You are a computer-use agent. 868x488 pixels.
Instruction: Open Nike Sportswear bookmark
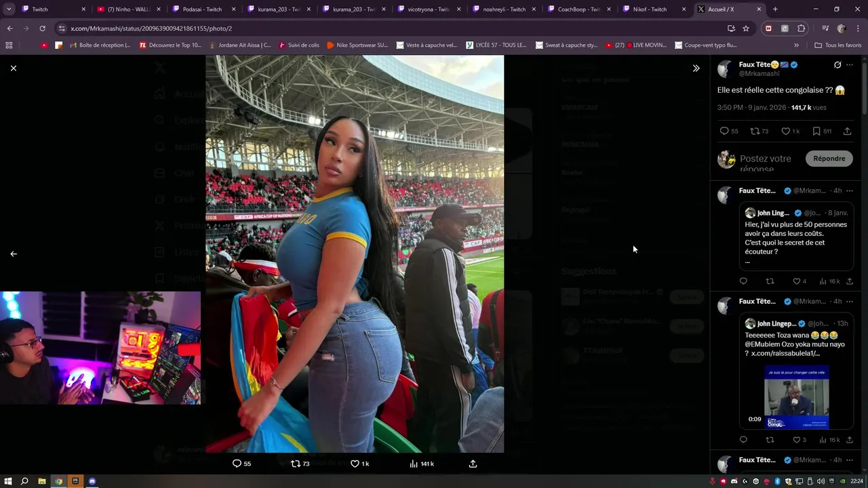point(357,45)
